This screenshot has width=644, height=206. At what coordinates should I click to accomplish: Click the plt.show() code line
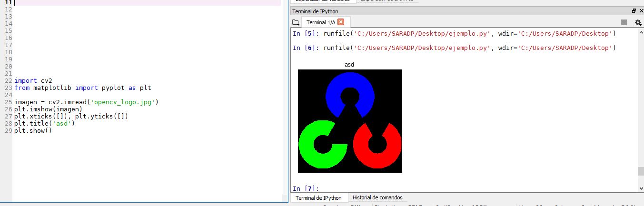pos(33,130)
